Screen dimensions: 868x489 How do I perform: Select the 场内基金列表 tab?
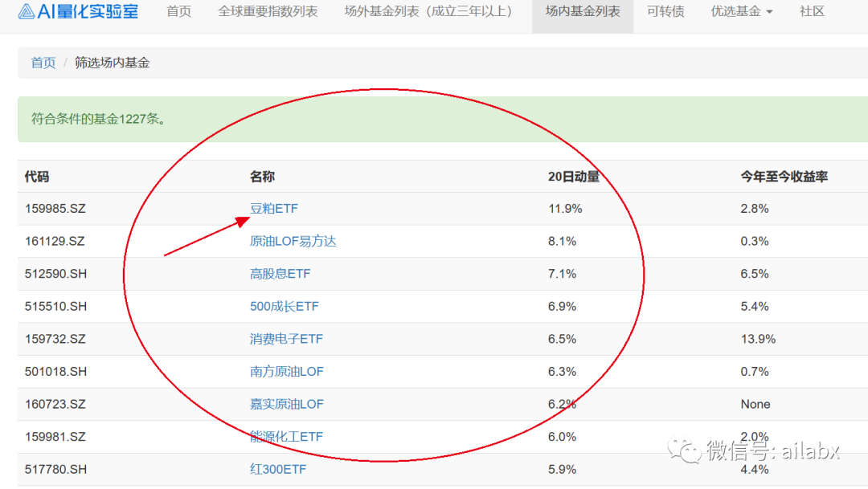pyautogui.click(x=583, y=11)
